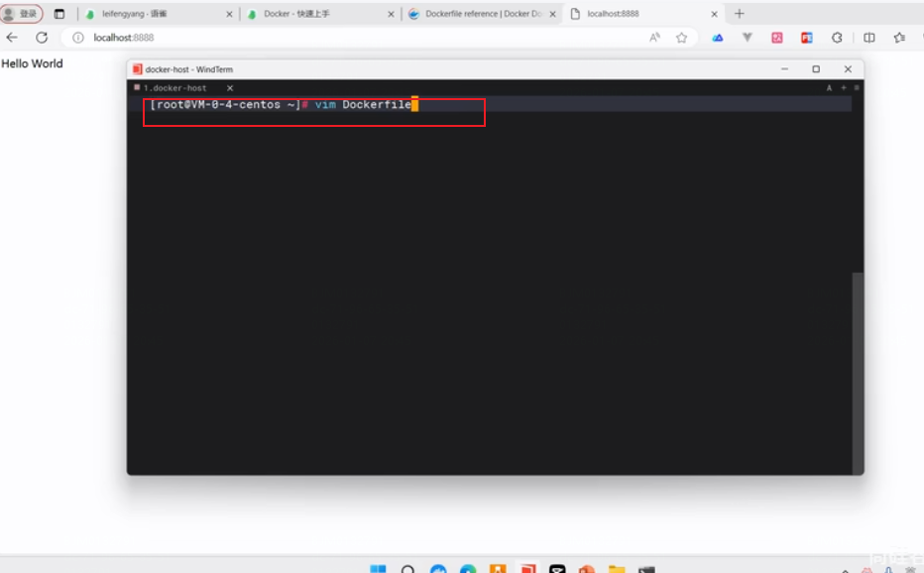Open Windows taskbar search

[407, 569]
